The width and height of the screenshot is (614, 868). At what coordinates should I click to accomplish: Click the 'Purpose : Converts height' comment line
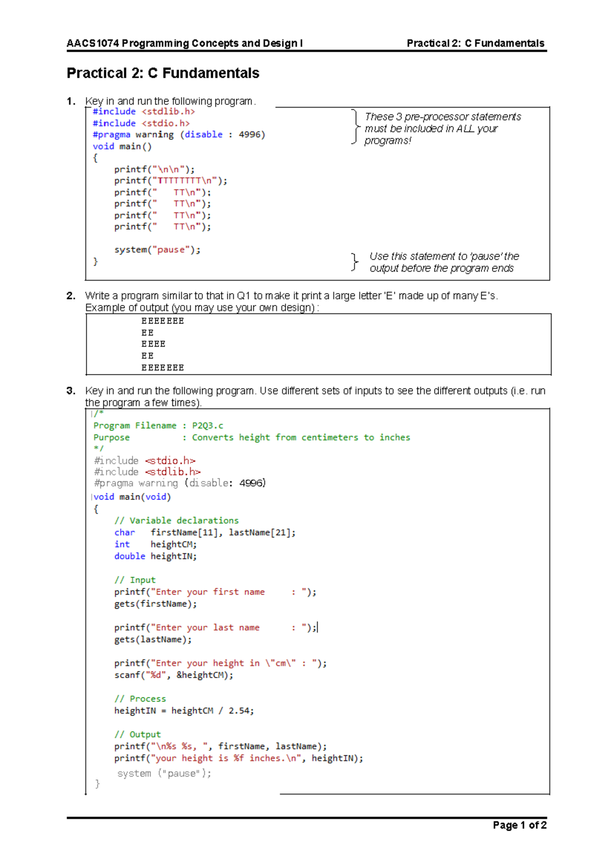click(251, 437)
